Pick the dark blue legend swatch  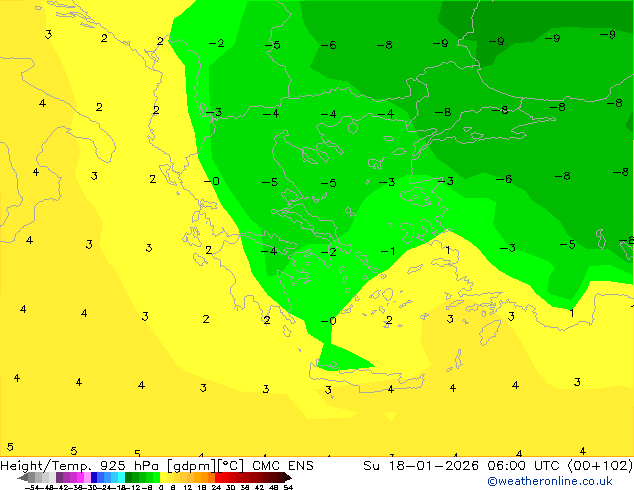click(94, 477)
